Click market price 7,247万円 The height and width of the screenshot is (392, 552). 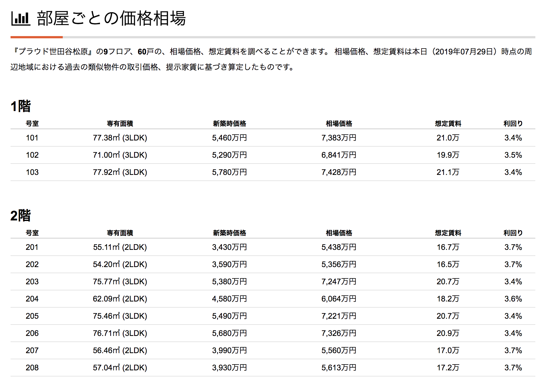coord(339,282)
